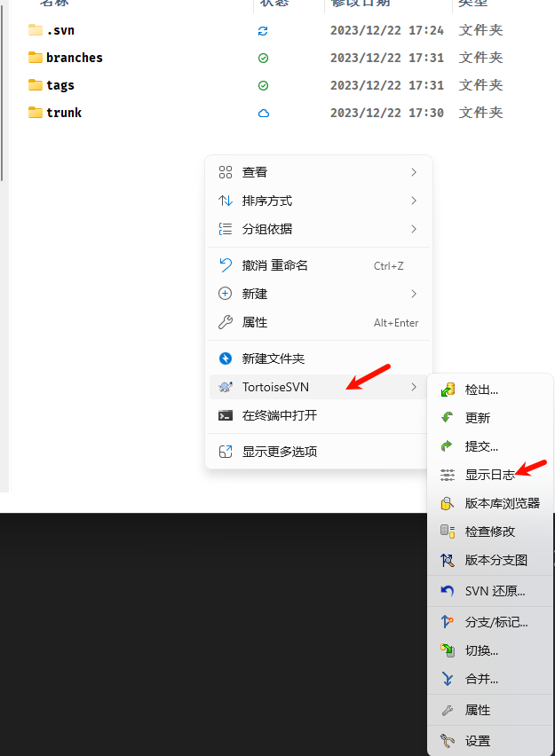Click the Alt+Enter shortcut text

click(x=396, y=323)
